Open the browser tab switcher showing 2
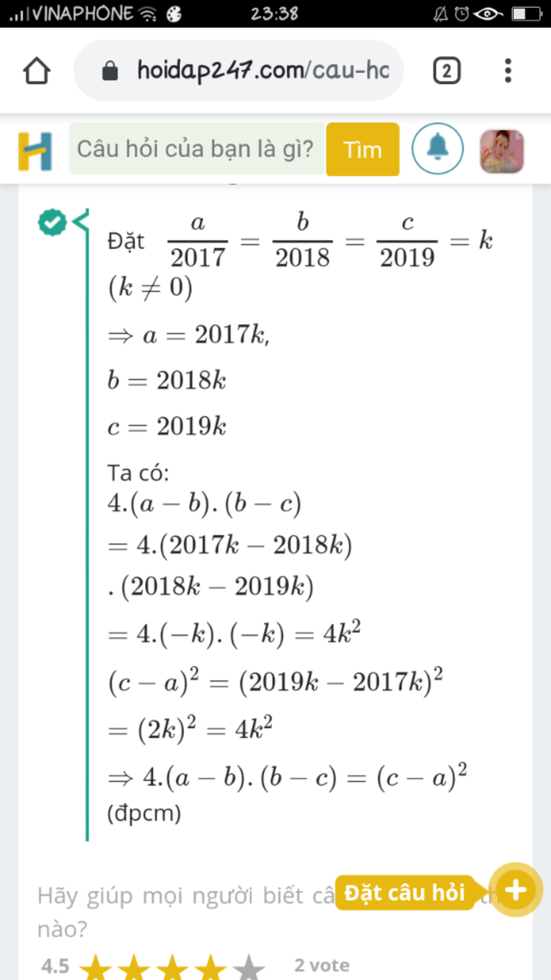Screen dimensions: 551x980 tap(446, 71)
